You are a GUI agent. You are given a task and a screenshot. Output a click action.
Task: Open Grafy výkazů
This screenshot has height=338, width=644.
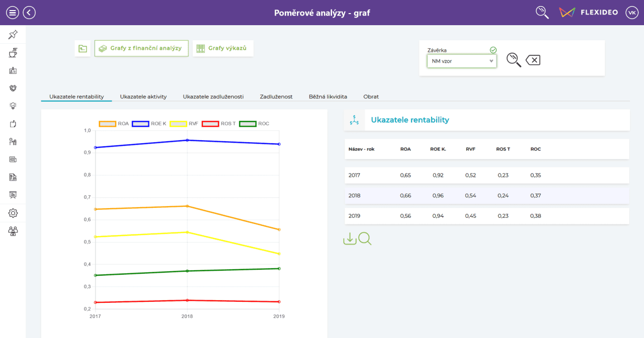[223, 48]
